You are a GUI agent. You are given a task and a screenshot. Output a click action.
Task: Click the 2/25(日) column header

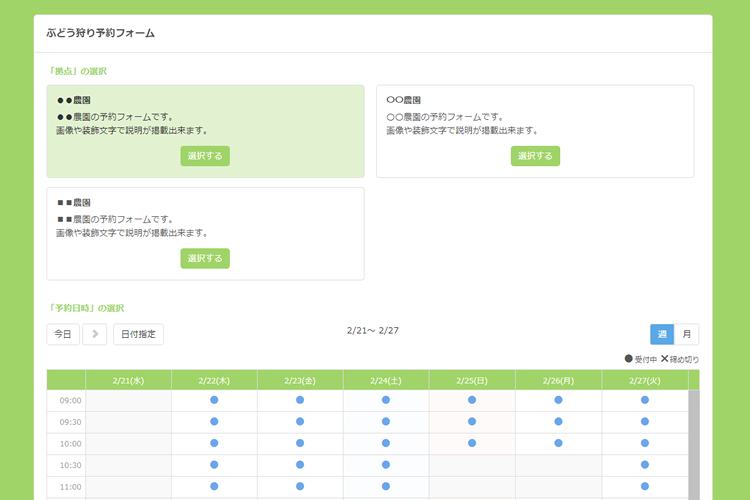point(472,380)
